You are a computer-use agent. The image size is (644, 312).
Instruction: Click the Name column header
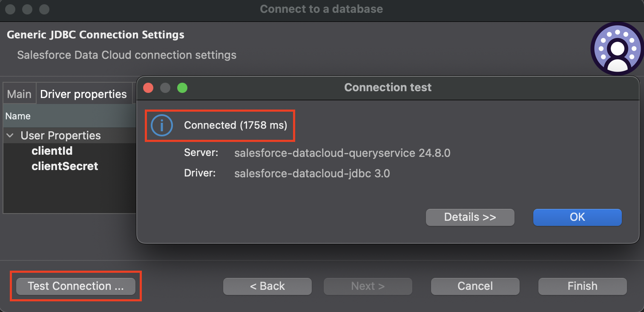pos(18,116)
